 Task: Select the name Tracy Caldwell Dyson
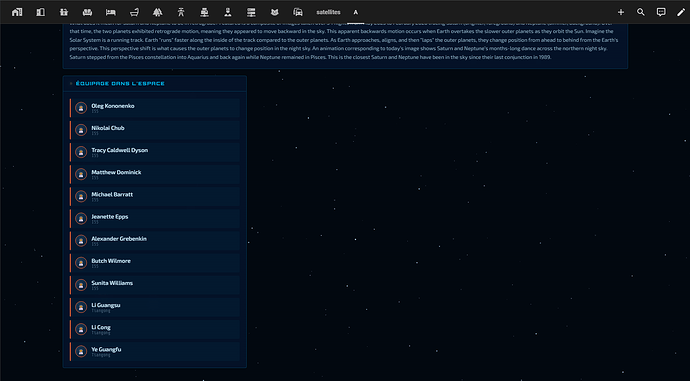120,150
